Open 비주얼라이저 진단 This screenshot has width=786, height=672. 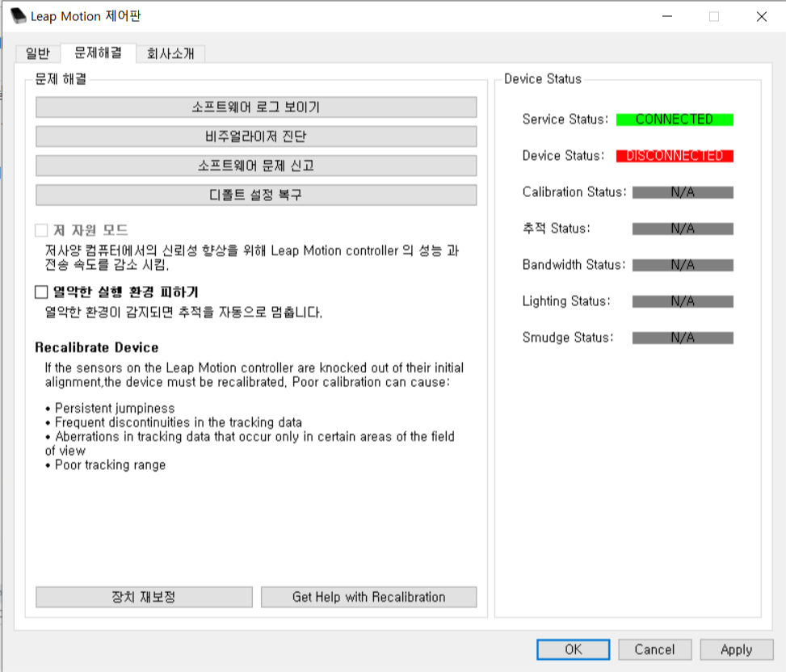click(x=256, y=136)
